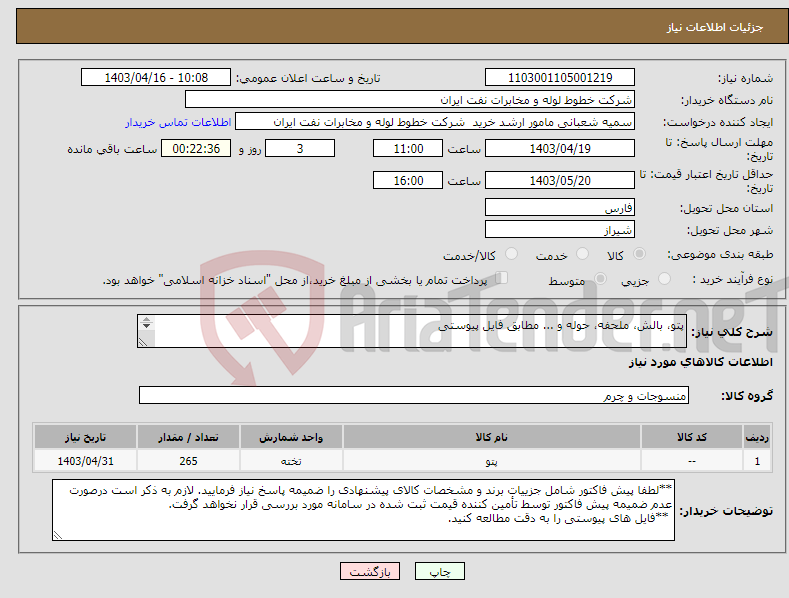Click the resize grip of buyer notes textarea

[58, 535]
